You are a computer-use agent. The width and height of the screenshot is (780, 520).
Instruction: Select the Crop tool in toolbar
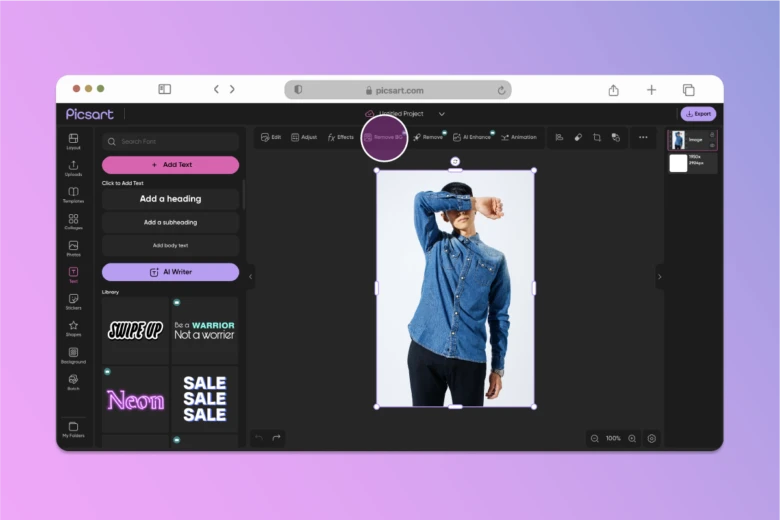click(597, 137)
